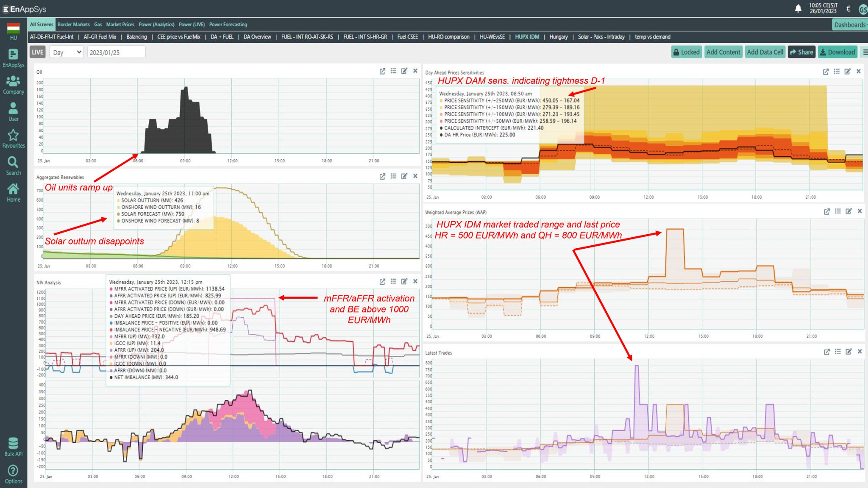Edit the Oil chart
The height and width of the screenshot is (488, 868).
click(x=404, y=71)
